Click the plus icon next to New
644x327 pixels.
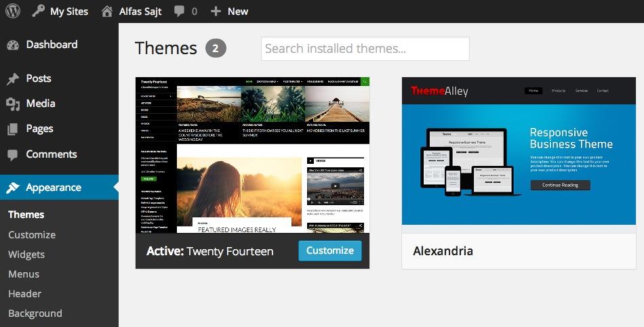pos(216,12)
